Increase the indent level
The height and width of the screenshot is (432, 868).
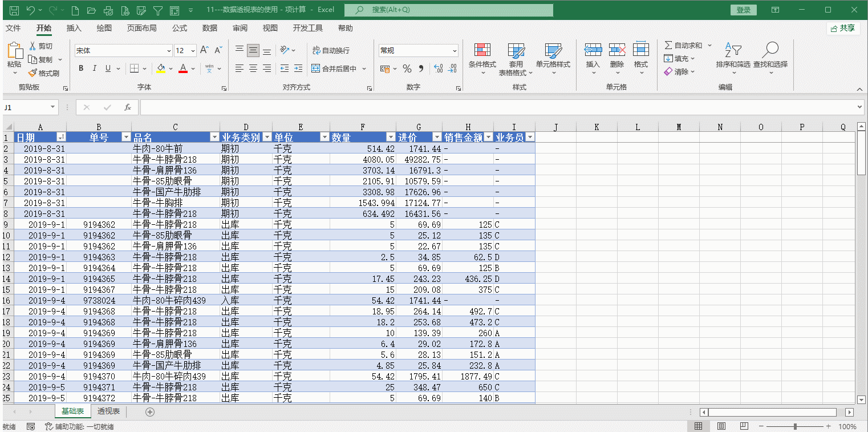[x=298, y=68]
